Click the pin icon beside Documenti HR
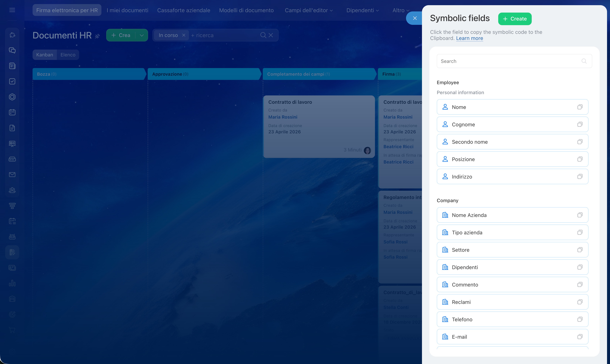610x364 pixels. 97,36
